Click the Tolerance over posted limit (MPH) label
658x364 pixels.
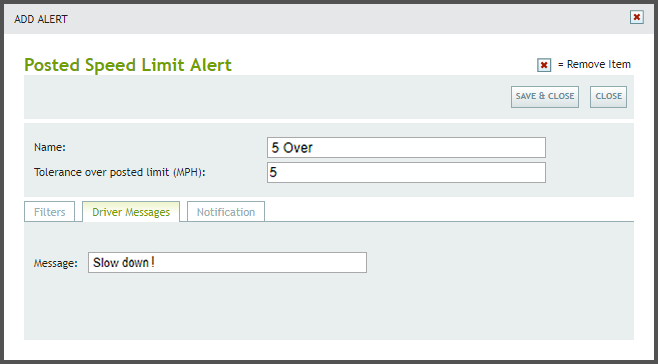[120, 173]
